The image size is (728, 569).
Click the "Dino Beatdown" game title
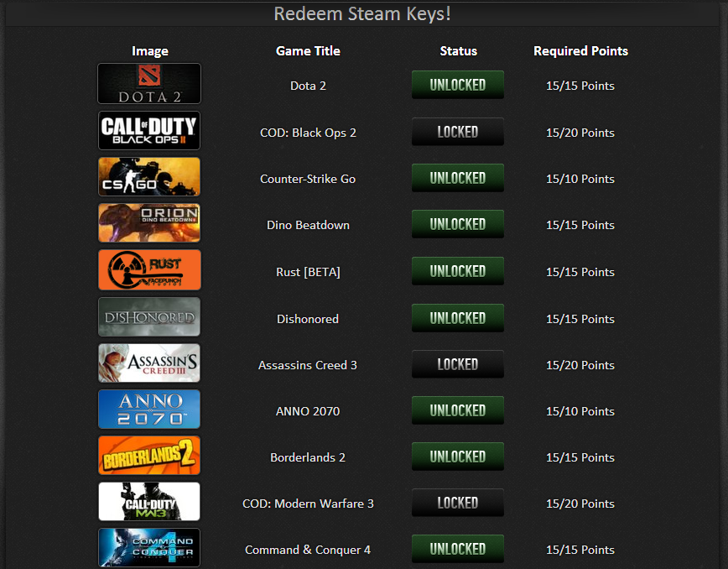click(x=308, y=225)
